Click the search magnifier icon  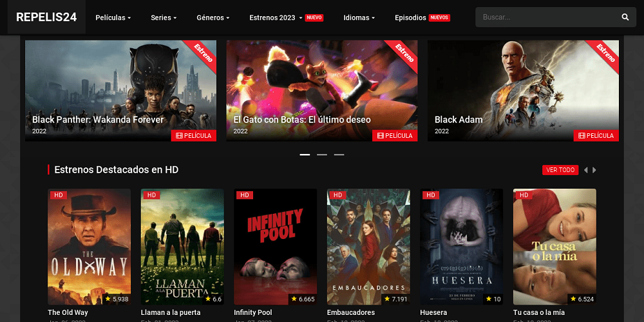point(625,17)
